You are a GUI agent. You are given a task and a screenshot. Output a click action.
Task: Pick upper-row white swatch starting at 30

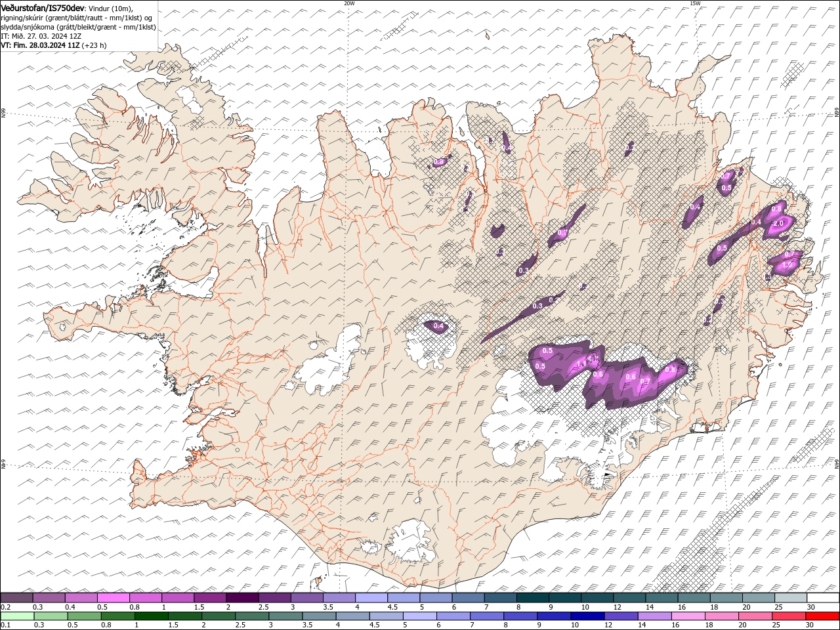pos(823,598)
